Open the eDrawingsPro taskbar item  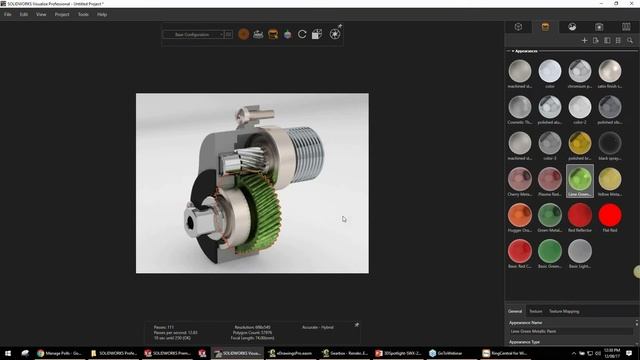coord(291,353)
